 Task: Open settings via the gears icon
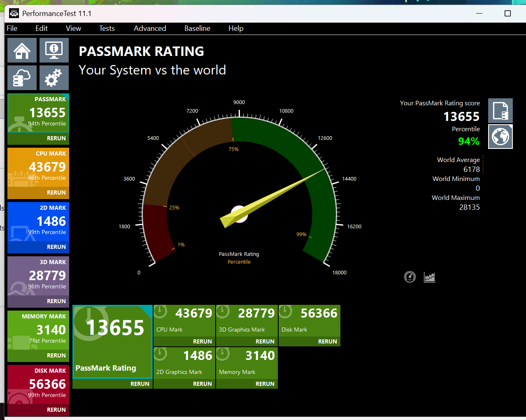click(x=54, y=77)
